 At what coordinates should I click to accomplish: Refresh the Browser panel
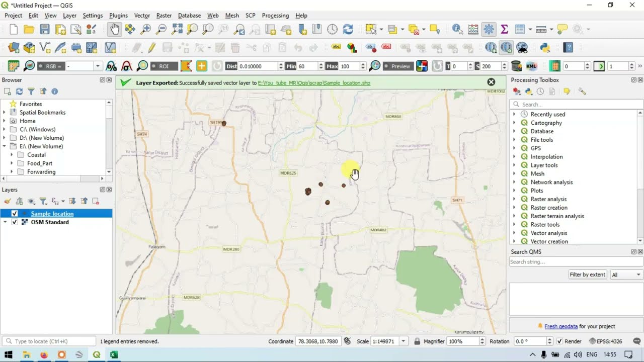click(x=19, y=92)
